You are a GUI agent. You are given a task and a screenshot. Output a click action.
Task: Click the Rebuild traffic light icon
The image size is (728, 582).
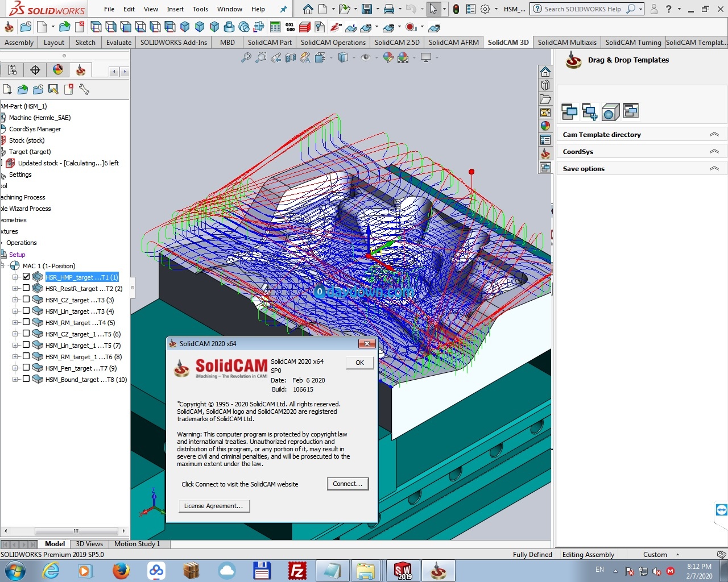(456, 9)
